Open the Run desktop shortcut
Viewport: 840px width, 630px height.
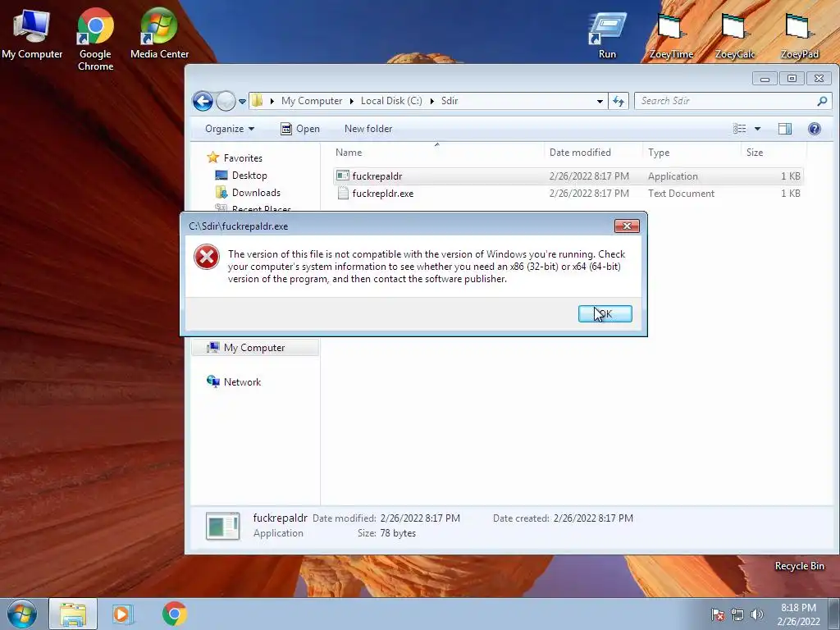[x=607, y=35]
